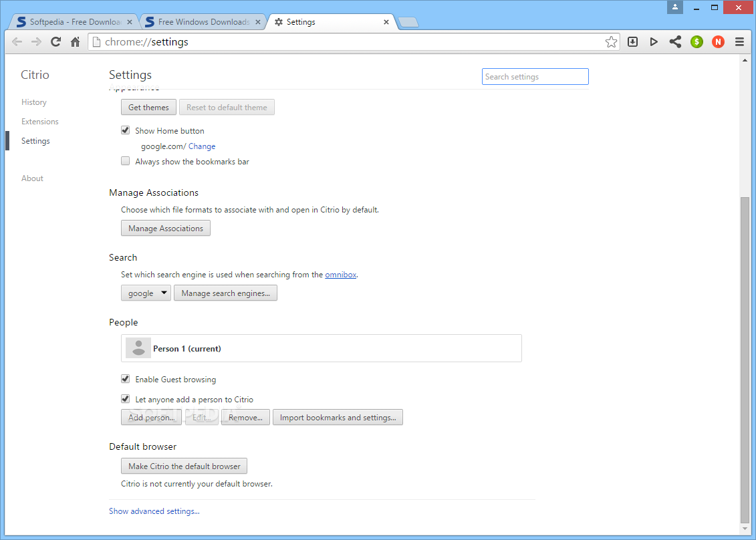This screenshot has height=540, width=756.
Task: Click the Edit... button
Action: click(202, 418)
